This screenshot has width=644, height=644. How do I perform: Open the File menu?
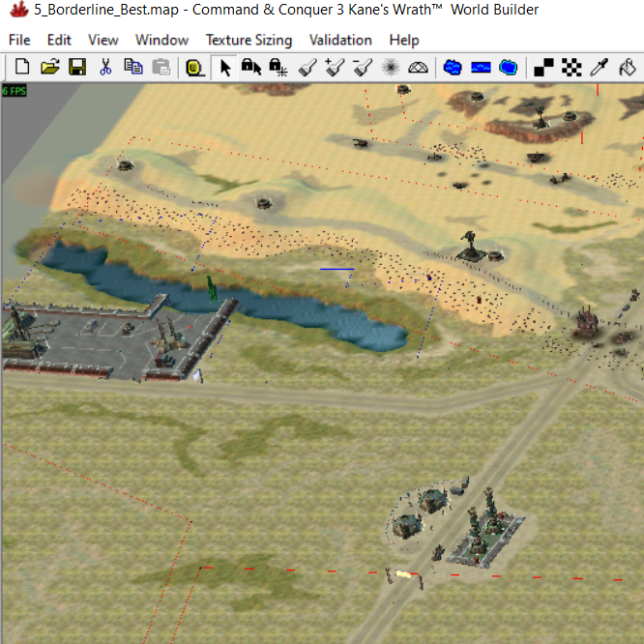pyautogui.click(x=19, y=40)
